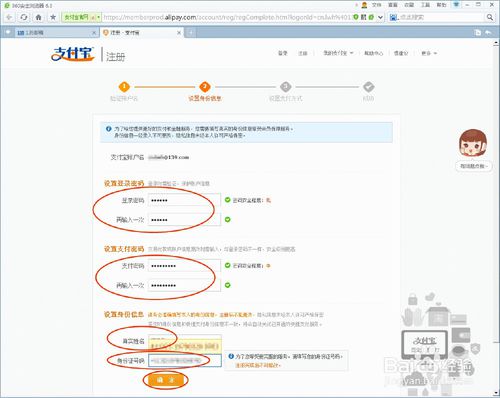500x398 pixels.
Task: Click the blue info icon in the ID tooltip
Action: tap(231, 356)
